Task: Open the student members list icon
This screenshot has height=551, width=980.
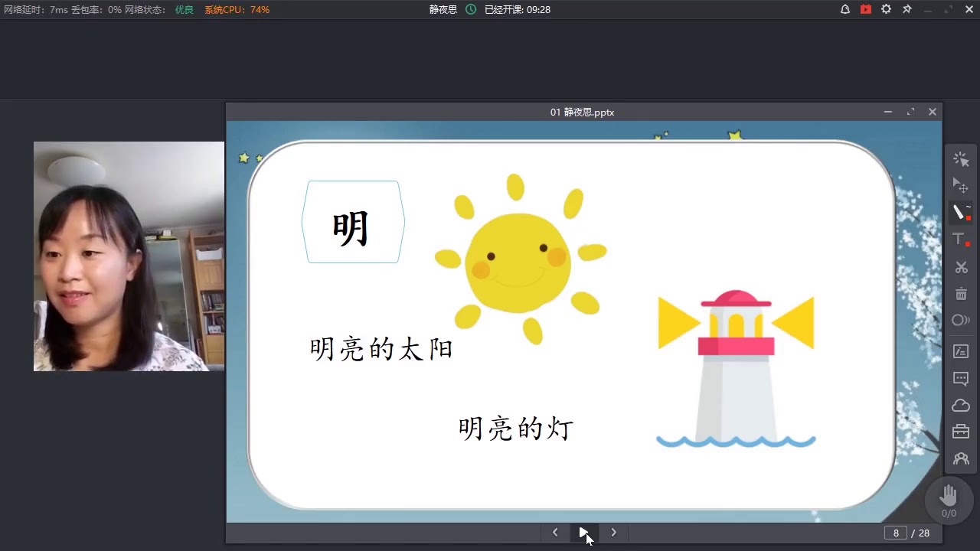Action: pos(961,458)
